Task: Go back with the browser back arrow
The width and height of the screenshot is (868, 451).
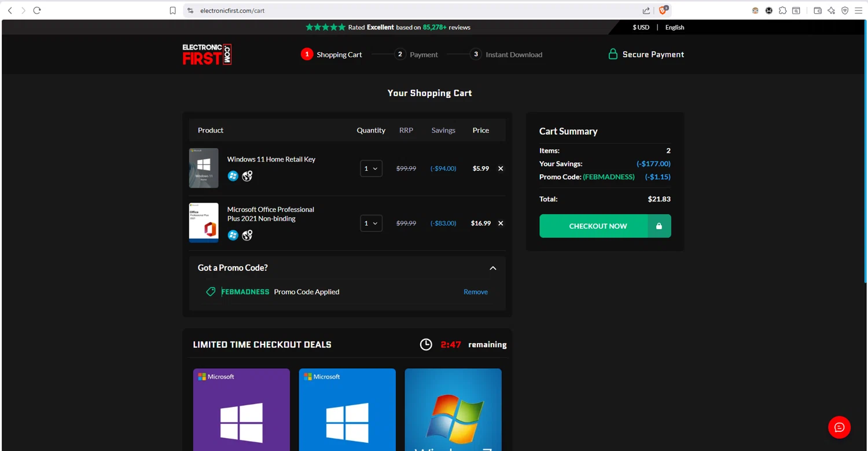Action: (x=10, y=10)
